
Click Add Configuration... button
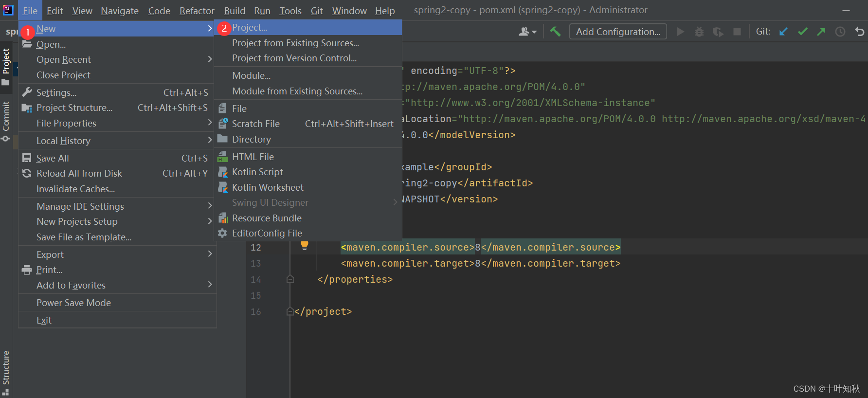tap(618, 32)
